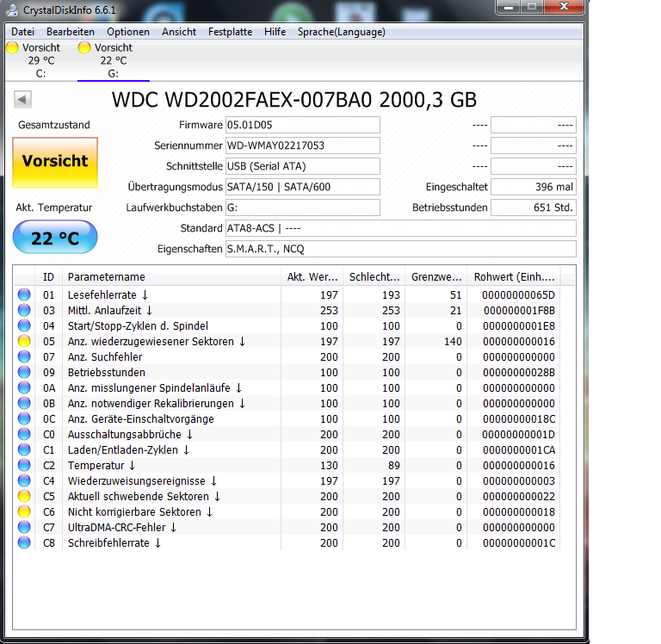This screenshot has width=661, height=644.
Task: Click the blue status icon for Mittl. Anlaufzeit
Action: (x=24, y=310)
